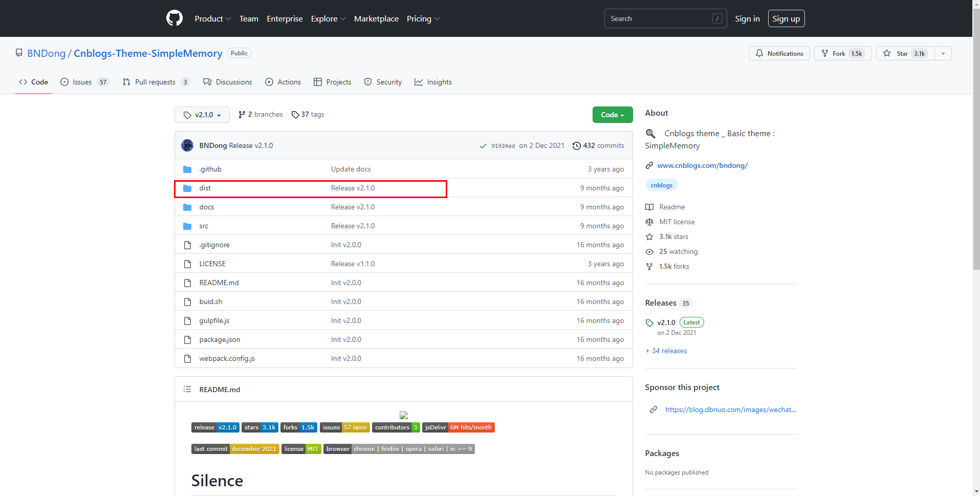View the 2 branches link
Viewport: 980px width, 496px height.
260,115
